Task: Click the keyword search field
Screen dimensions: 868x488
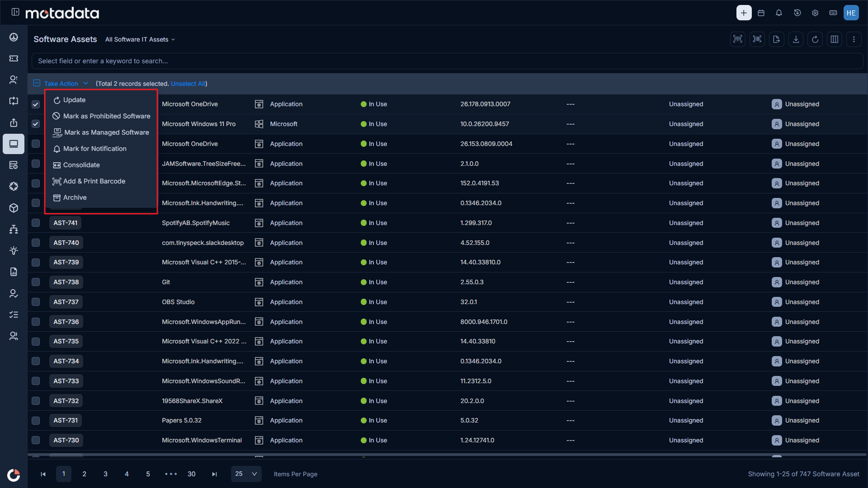Action: click(447, 61)
